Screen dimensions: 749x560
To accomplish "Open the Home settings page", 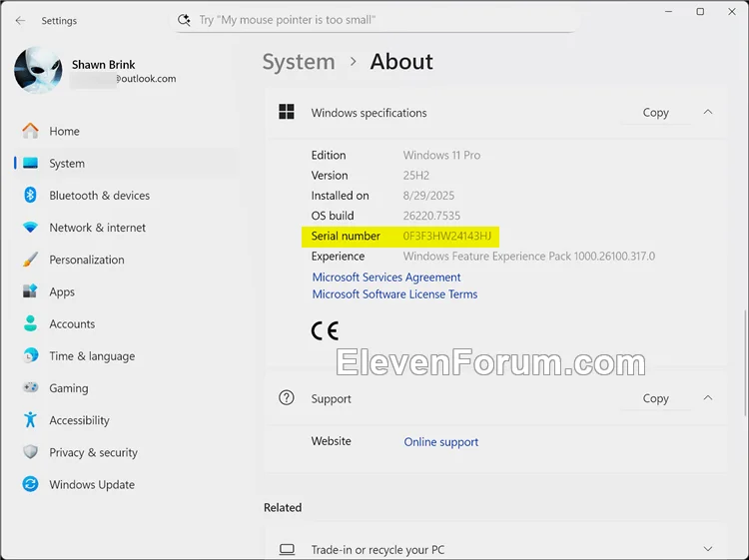I will point(125,131).
